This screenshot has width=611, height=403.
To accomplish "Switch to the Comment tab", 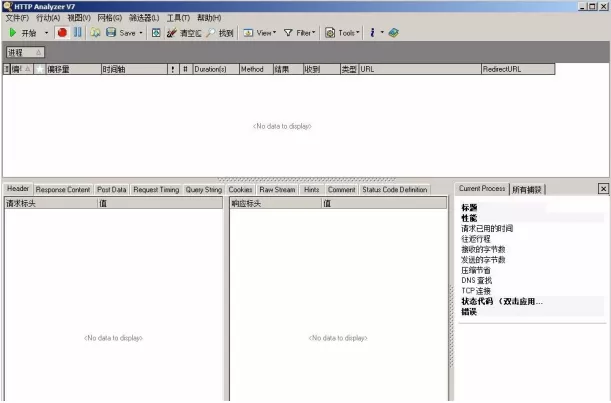I will tap(341, 190).
